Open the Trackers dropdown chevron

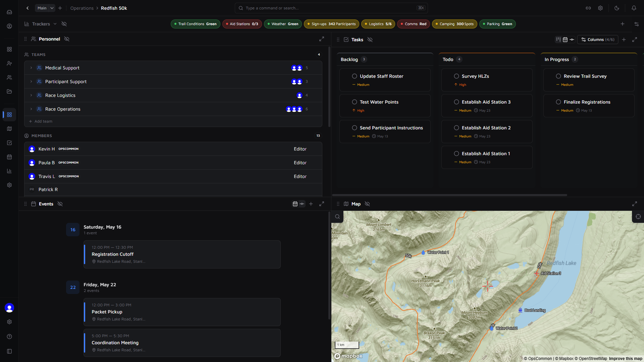tap(55, 24)
